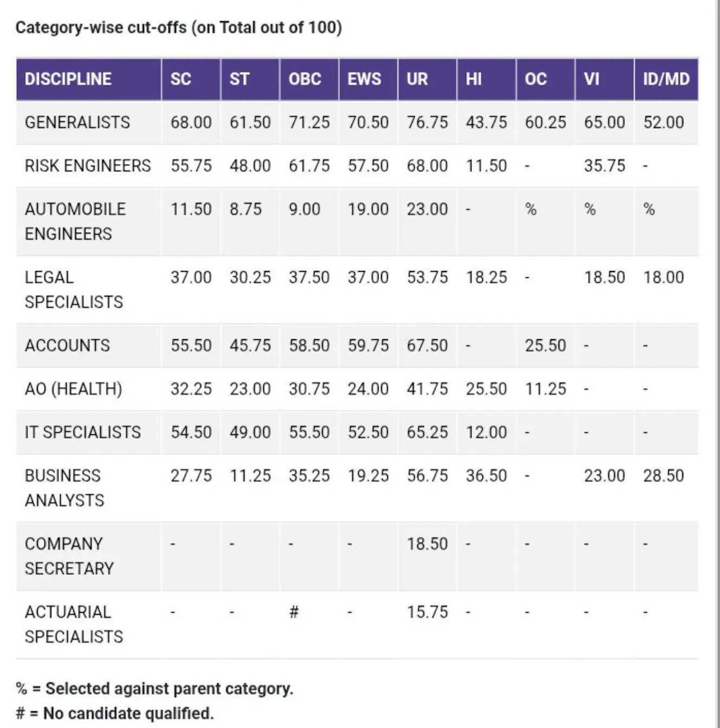Image resolution: width=720 pixels, height=728 pixels.
Task: Click the EWS column header
Action: pyautogui.click(x=364, y=79)
